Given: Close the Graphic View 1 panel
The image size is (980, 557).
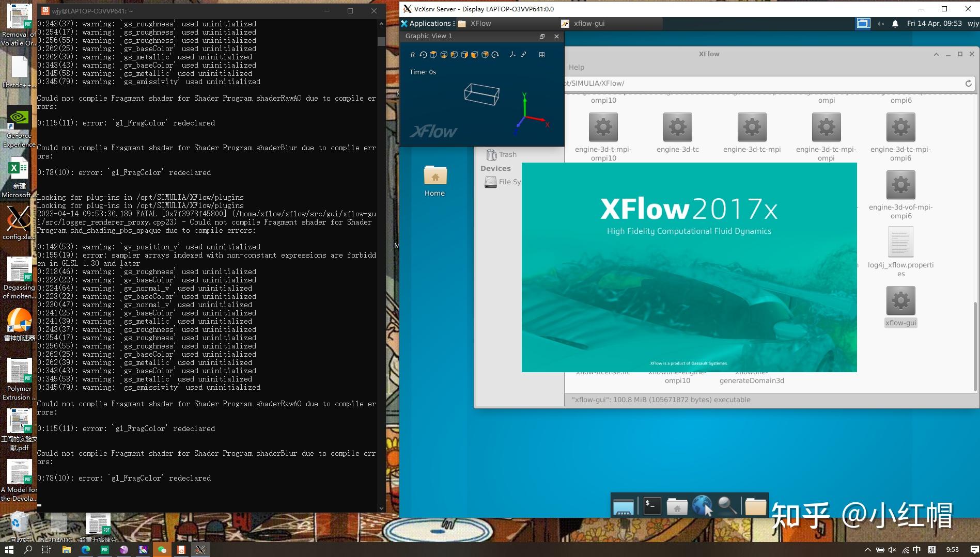Looking at the screenshot, I should (x=556, y=36).
